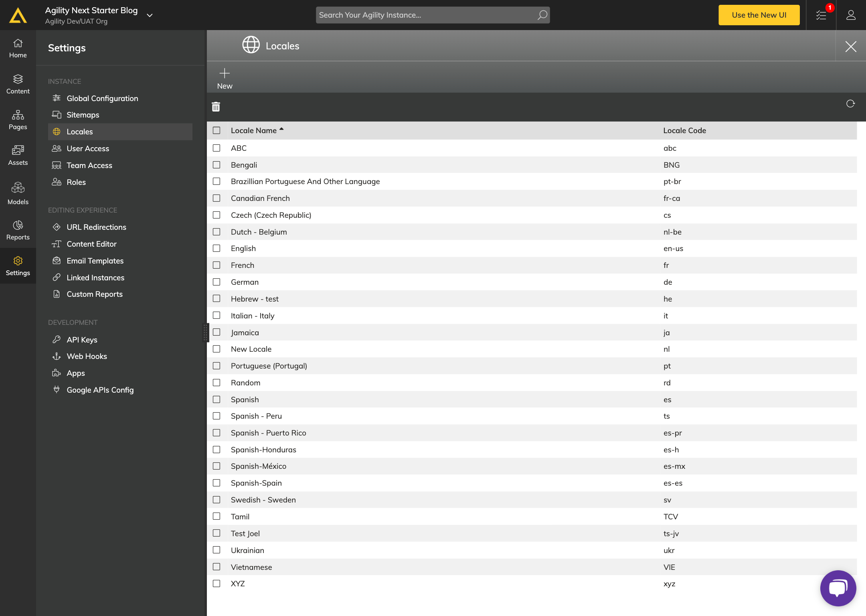Toggle the select-all locales checkbox
This screenshot has width=866, height=616.
point(216,130)
